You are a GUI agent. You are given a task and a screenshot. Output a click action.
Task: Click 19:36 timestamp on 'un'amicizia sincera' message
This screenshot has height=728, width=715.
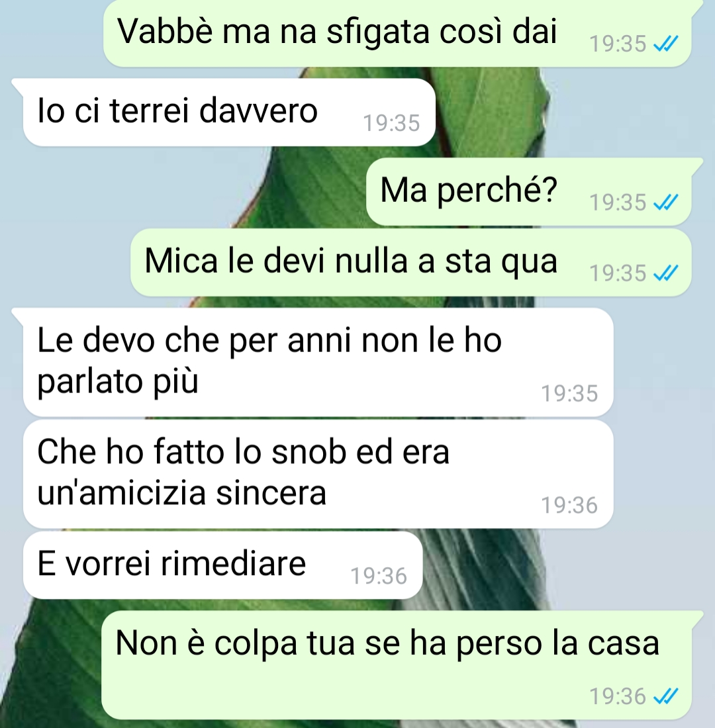[x=569, y=505]
